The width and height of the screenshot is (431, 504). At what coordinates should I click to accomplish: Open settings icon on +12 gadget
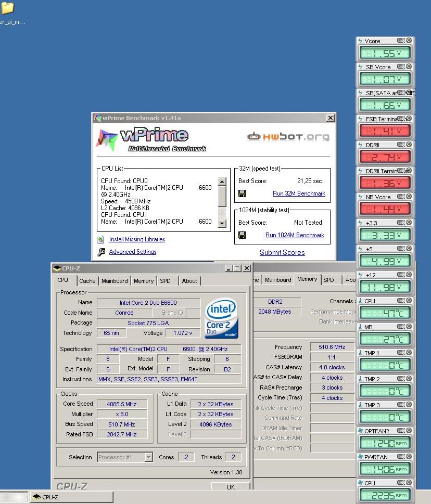tap(401, 275)
